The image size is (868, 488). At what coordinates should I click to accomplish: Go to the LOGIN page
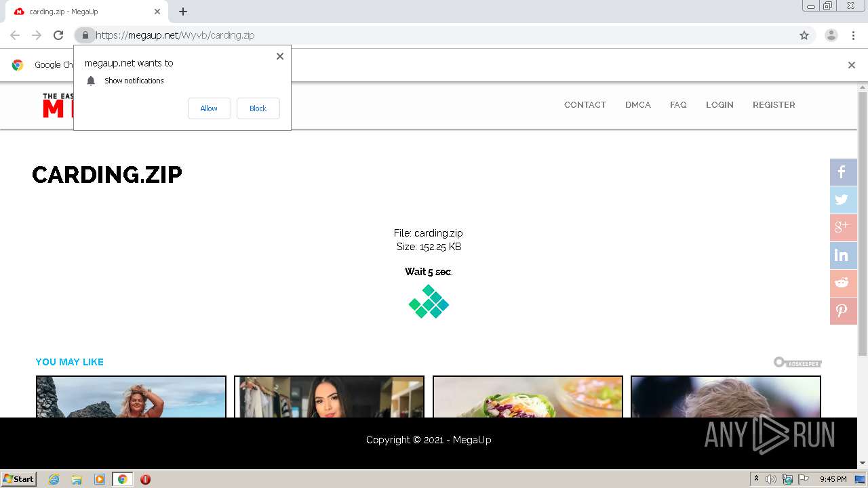(x=719, y=105)
